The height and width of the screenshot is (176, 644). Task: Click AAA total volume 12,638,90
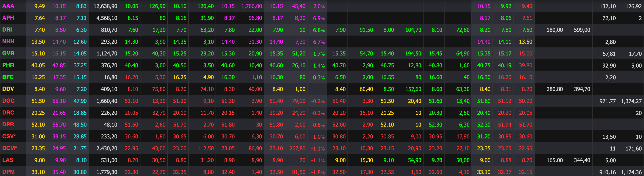click(105, 6)
